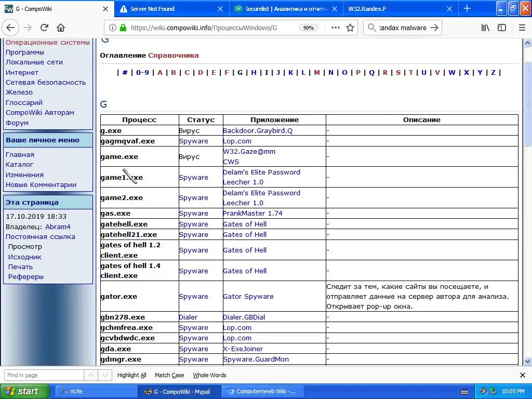The height and width of the screenshot is (399, 532).
Task: Open W32.Gaze@mm link
Action: [249, 152]
